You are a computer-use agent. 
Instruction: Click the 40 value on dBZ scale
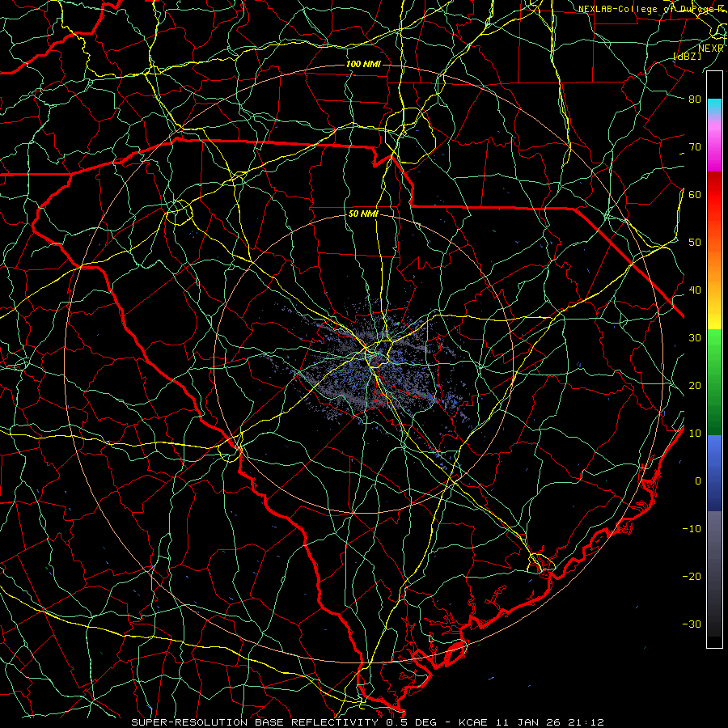point(695,290)
